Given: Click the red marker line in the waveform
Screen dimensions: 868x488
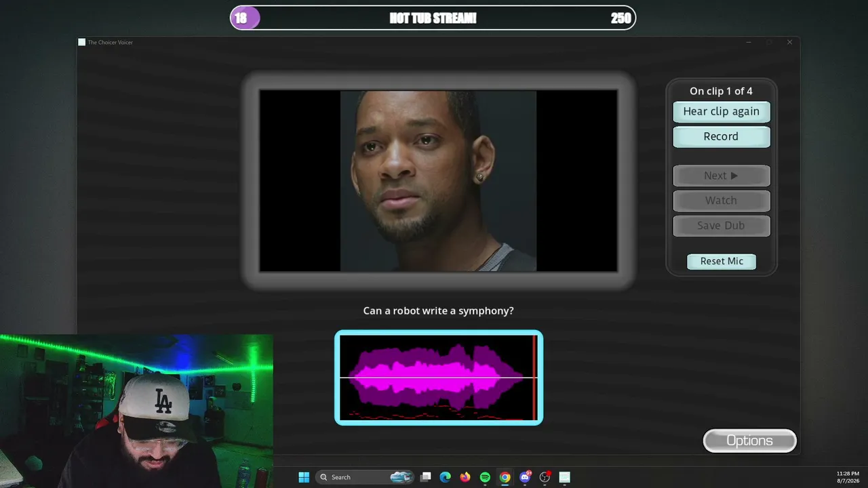Looking at the screenshot, I should (x=534, y=378).
